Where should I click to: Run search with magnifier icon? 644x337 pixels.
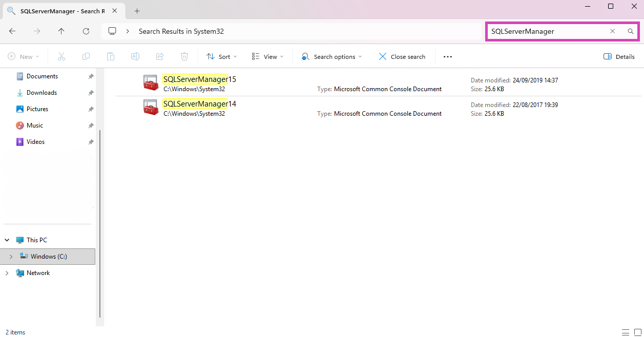pyautogui.click(x=631, y=31)
